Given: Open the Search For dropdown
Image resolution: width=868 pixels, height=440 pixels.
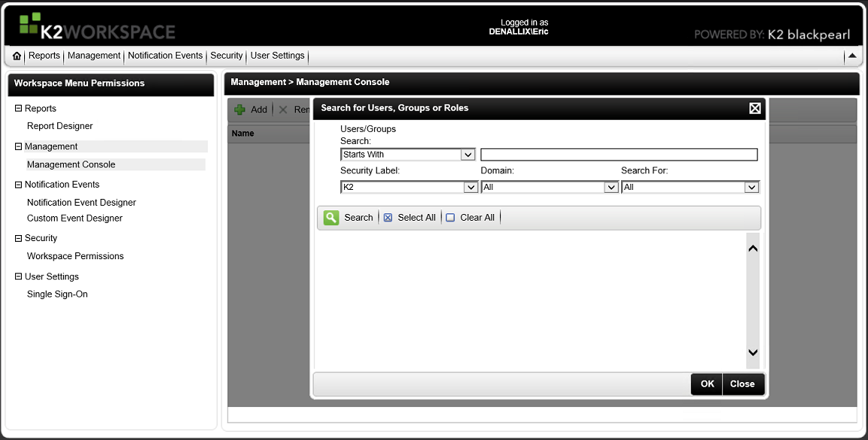Looking at the screenshot, I should [751, 187].
